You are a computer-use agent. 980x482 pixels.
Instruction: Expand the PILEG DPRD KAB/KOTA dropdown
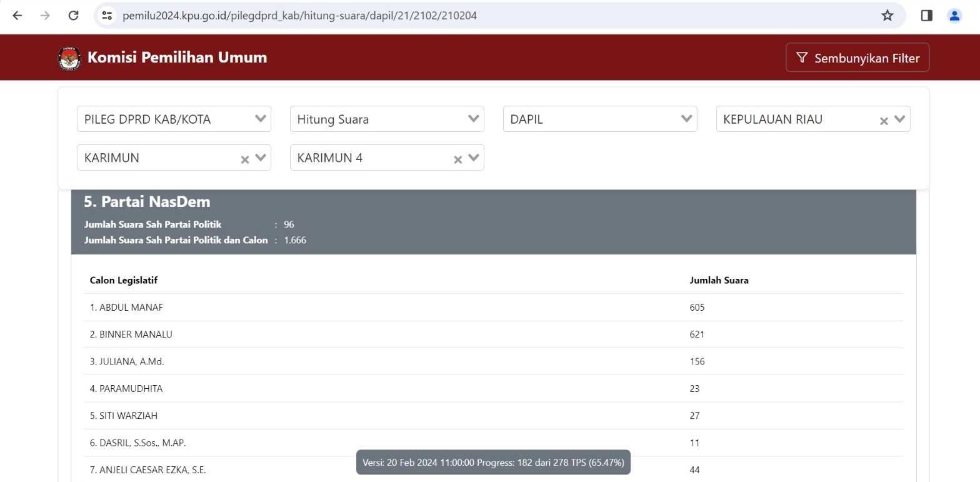[x=261, y=119]
